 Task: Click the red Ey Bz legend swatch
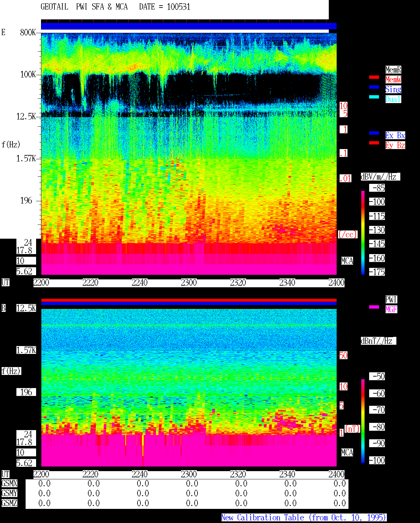tap(374, 143)
